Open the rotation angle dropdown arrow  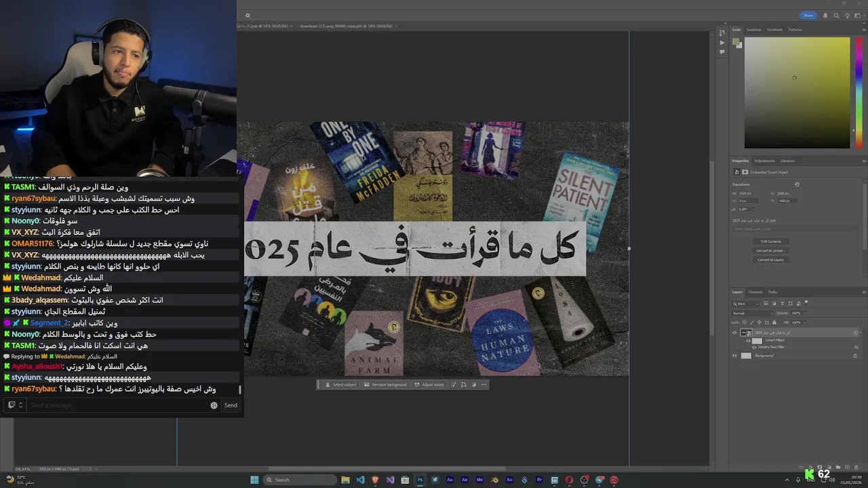click(x=753, y=209)
